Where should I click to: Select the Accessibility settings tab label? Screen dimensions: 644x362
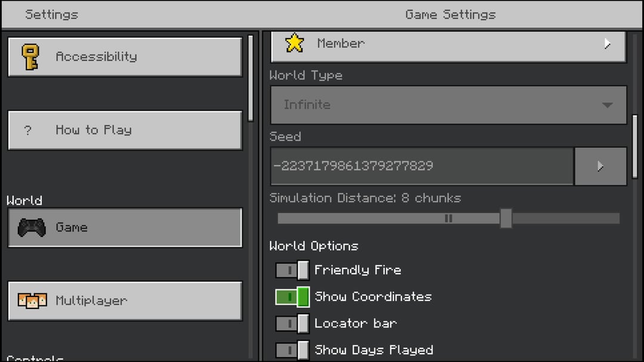coord(96,57)
